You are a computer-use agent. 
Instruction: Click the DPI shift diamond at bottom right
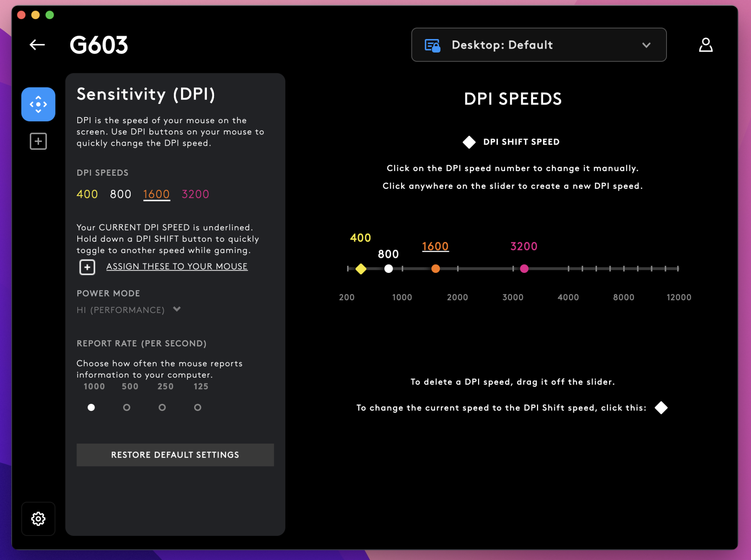pyautogui.click(x=661, y=408)
